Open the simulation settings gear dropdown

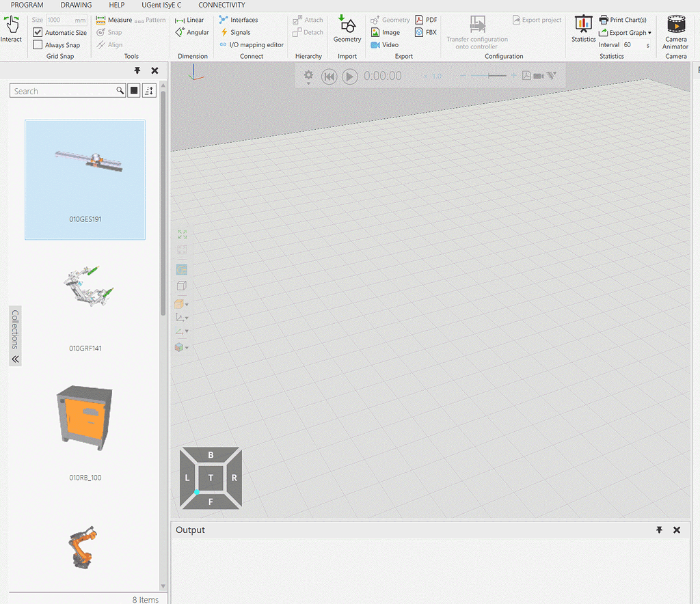pyautogui.click(x=308, y=77)
